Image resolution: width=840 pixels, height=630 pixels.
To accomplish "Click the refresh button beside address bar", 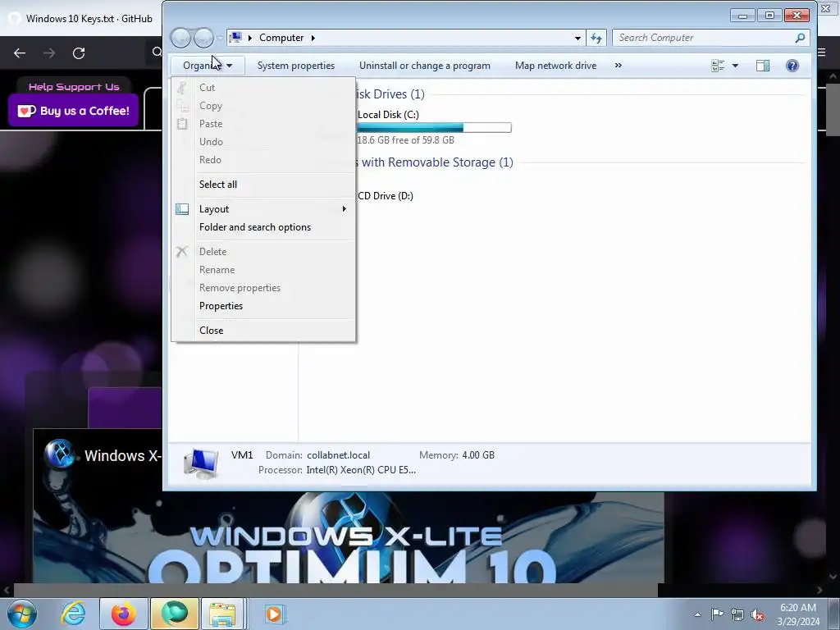I will point(596,38).
